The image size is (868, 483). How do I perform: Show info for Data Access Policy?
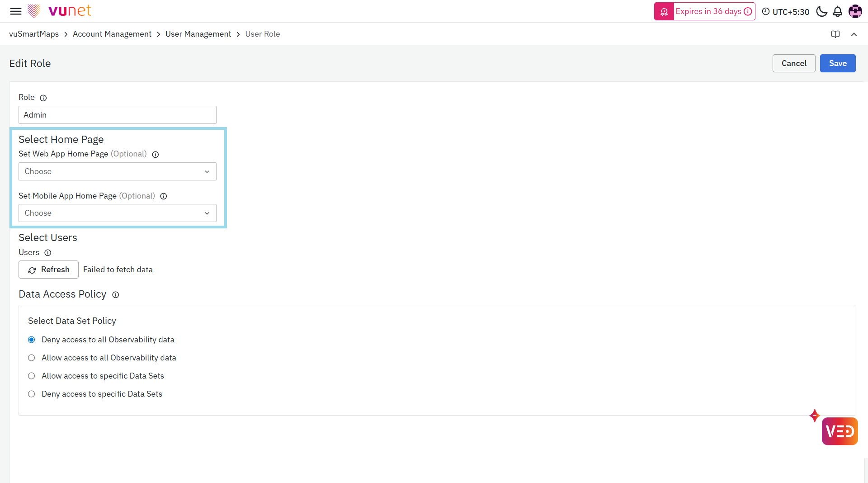[x=116, y=295]
